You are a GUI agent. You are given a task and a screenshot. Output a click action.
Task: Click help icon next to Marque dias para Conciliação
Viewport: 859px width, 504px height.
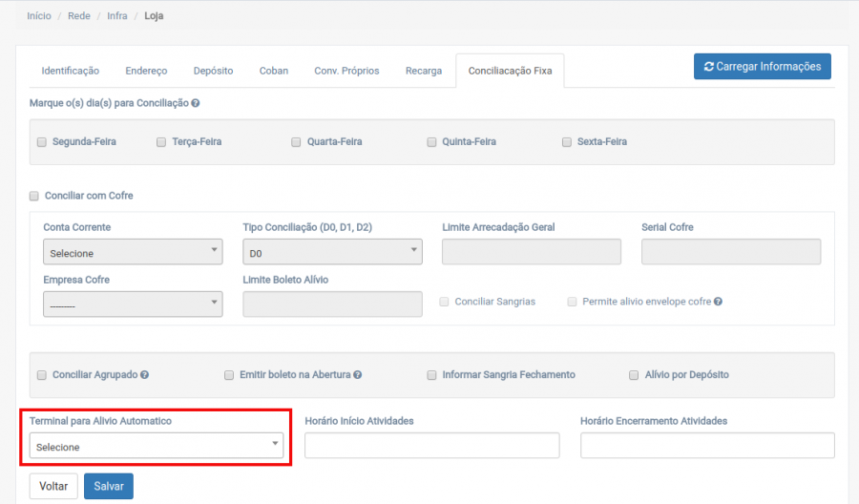(x=196, y=103)
